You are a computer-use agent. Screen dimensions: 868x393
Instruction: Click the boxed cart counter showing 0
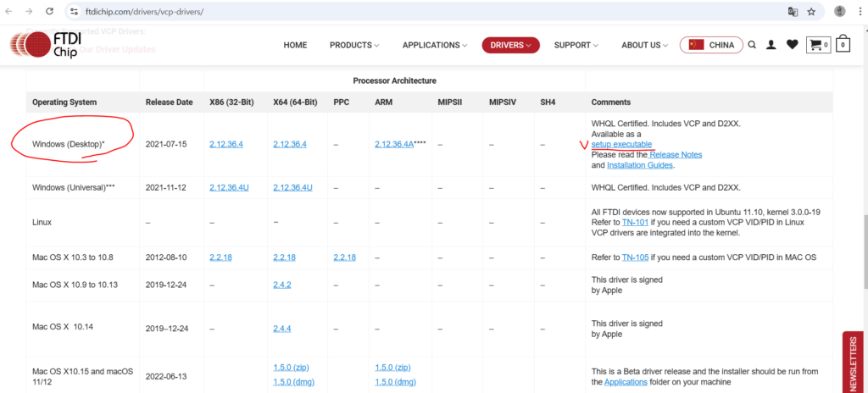(843, 45)
